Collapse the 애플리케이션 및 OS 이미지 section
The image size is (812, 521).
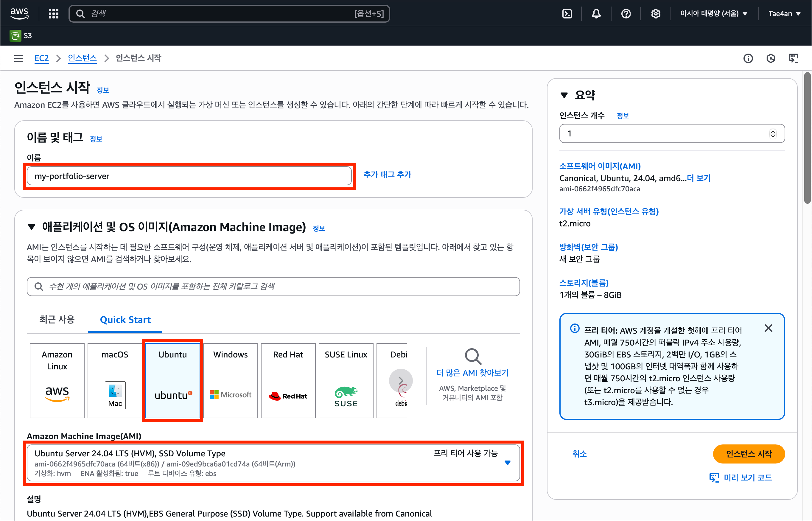coord(32,227)
